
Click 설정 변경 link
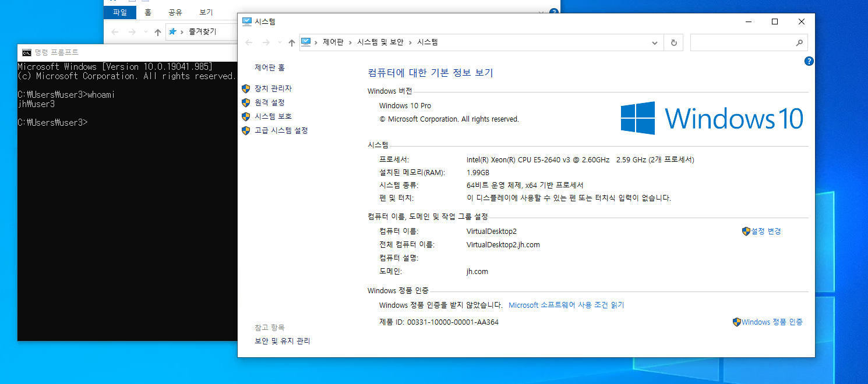click(x=766, y=231)
